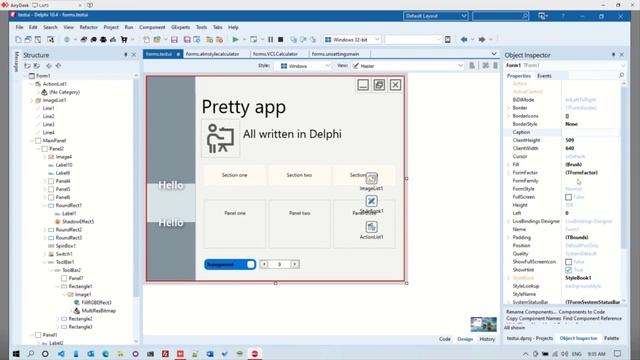Click ActionList1 component icon on form
This screenshot has height=360, width=640.
tap(371, 227)
